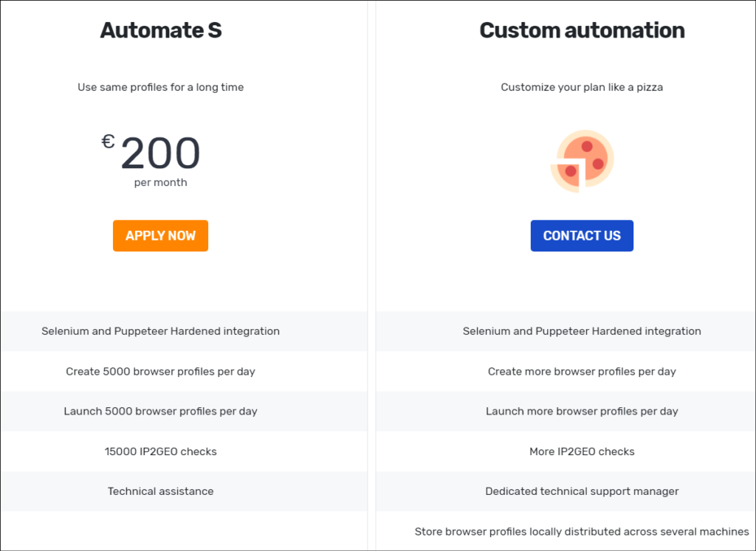
Task: Click the orange APPLY NOW button
Action: pos(160,235)
